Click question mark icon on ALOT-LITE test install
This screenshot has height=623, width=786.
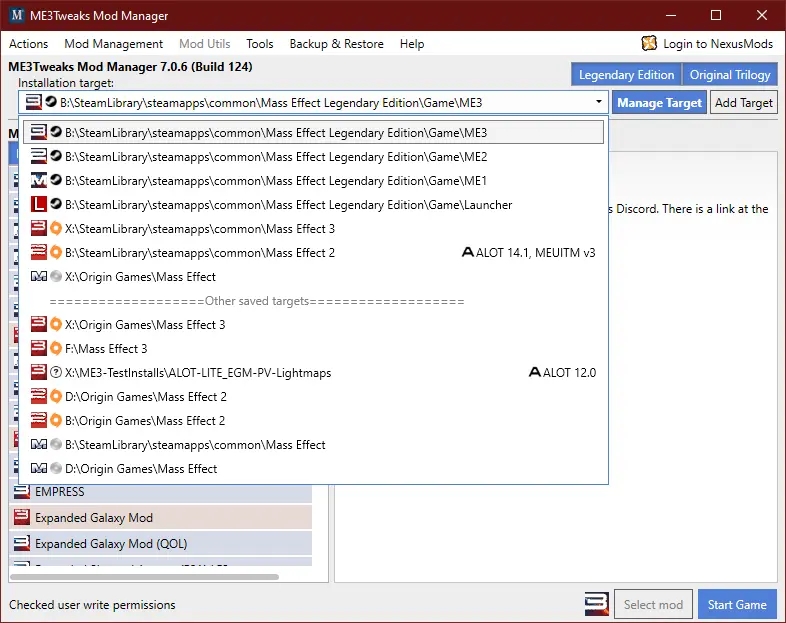[56, 372]
